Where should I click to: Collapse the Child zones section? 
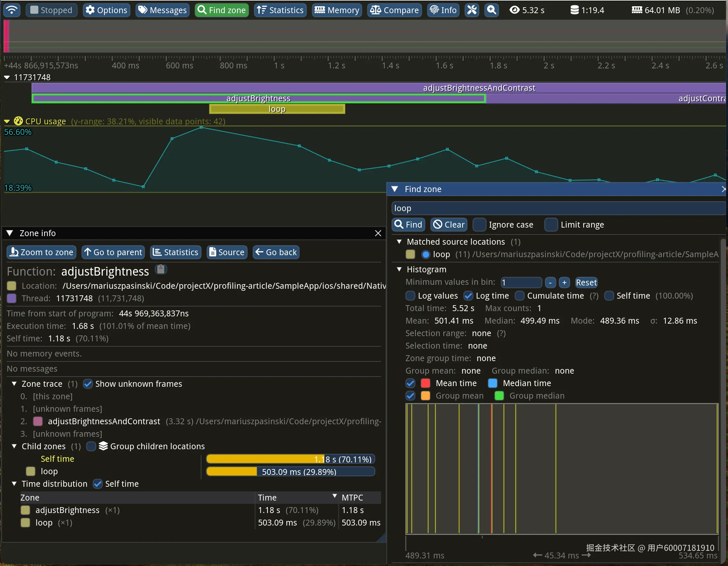tap(14, 446)
